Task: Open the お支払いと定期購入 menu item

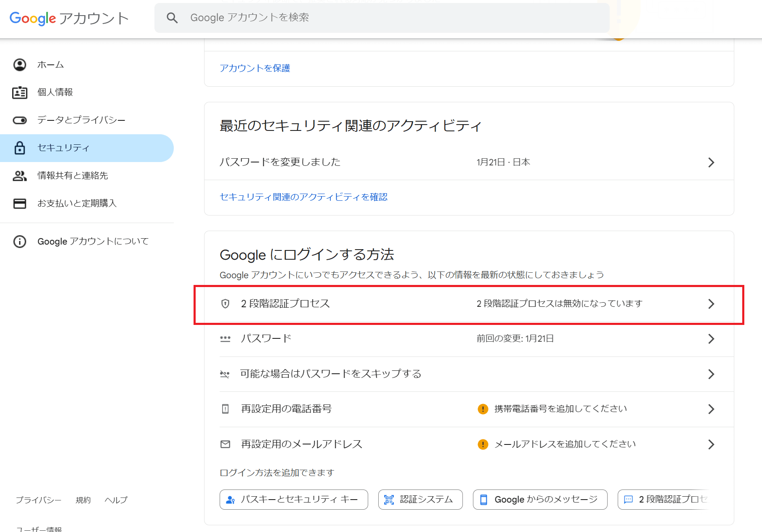Action: coord(87,203)
